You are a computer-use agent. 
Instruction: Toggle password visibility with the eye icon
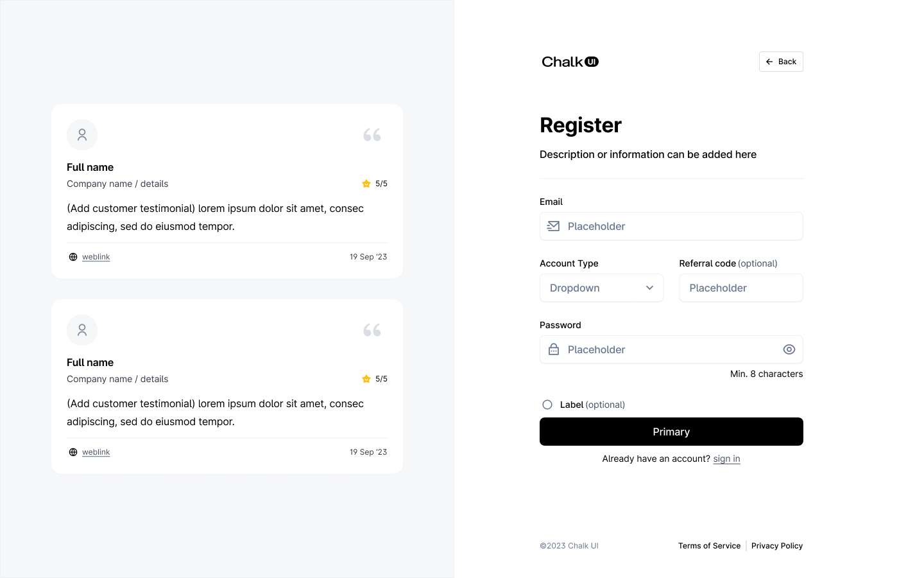tap(789, 349)
